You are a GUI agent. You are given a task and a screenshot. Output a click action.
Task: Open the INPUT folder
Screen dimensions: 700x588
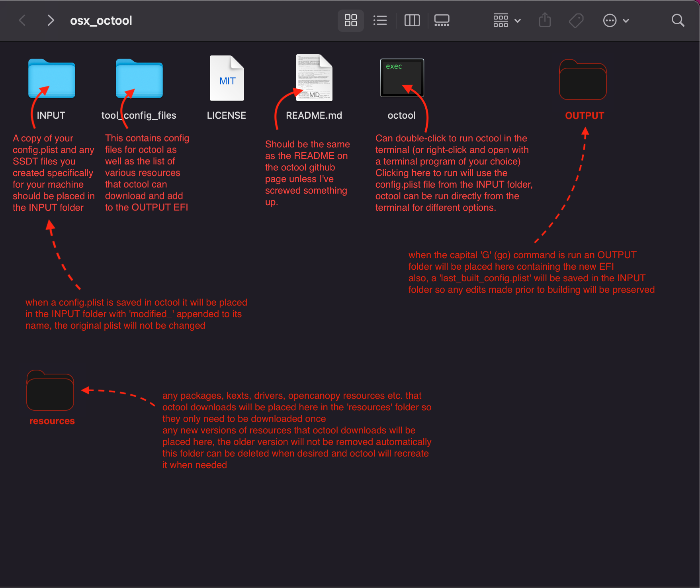click(x=51, y=78)
